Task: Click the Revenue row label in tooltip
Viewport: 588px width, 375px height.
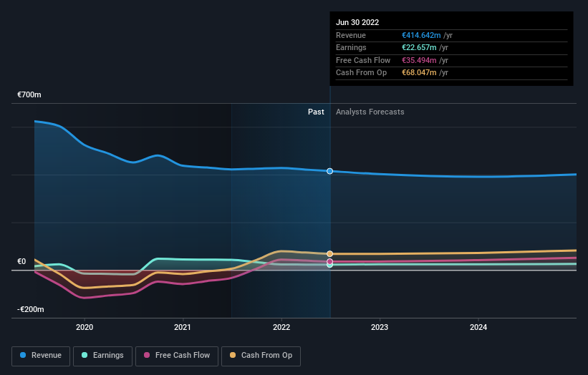Action: [x=351, y=35]
